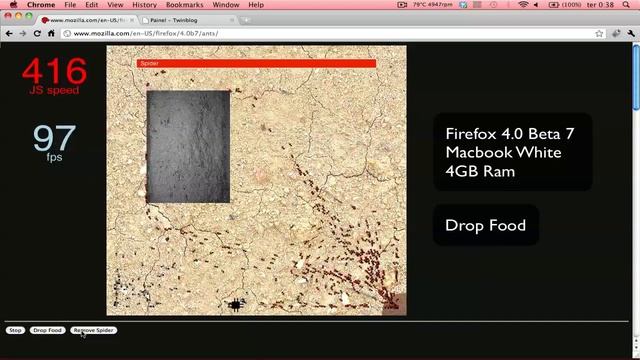Click the Drop Food caption overlay
This screenshot has height=360, width=640.
pyautogui.click(x=486, y=225)
